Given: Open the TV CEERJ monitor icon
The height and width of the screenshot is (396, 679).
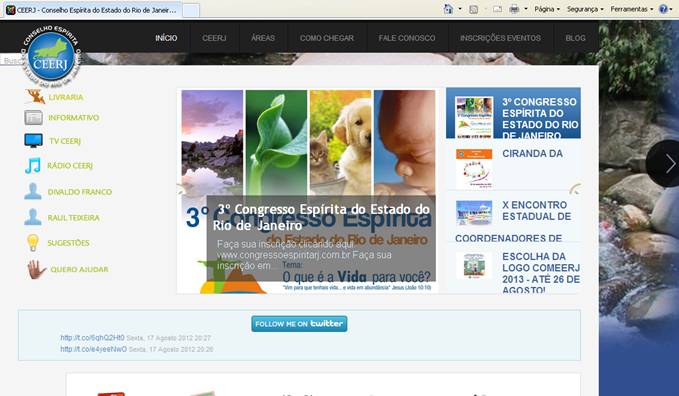Looking at the screenshot, I should pos(33,140).
